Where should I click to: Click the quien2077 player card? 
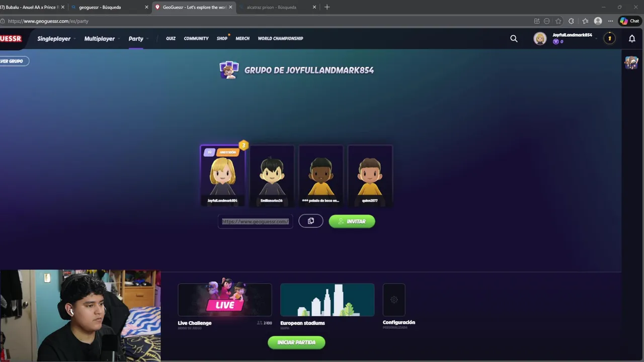coord(370,175)
